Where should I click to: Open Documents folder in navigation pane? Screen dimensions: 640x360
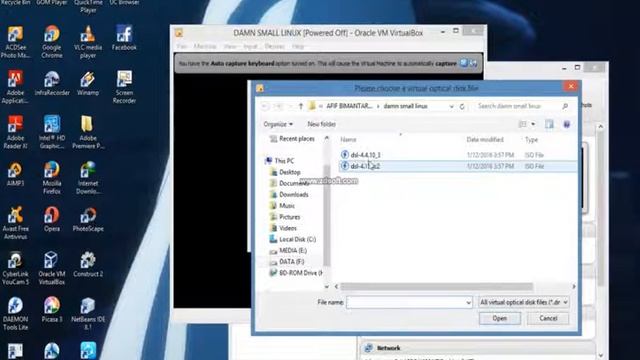289,184
